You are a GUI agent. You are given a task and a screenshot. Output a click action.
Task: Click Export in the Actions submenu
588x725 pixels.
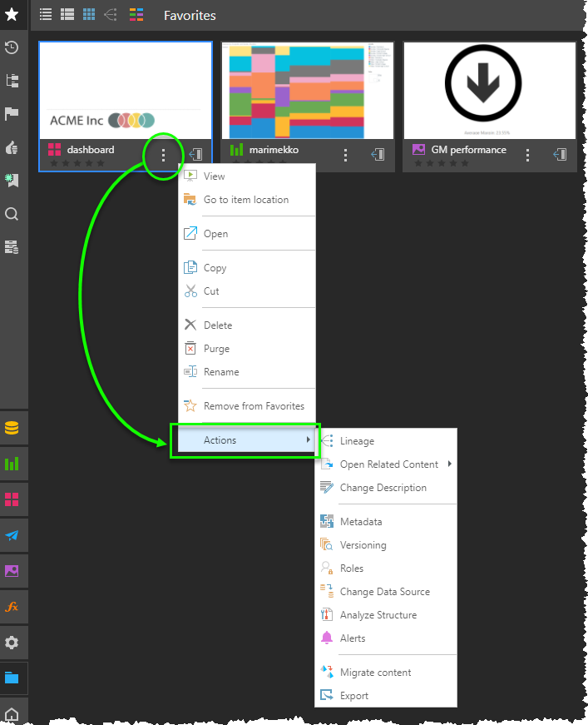coord(353,696)
